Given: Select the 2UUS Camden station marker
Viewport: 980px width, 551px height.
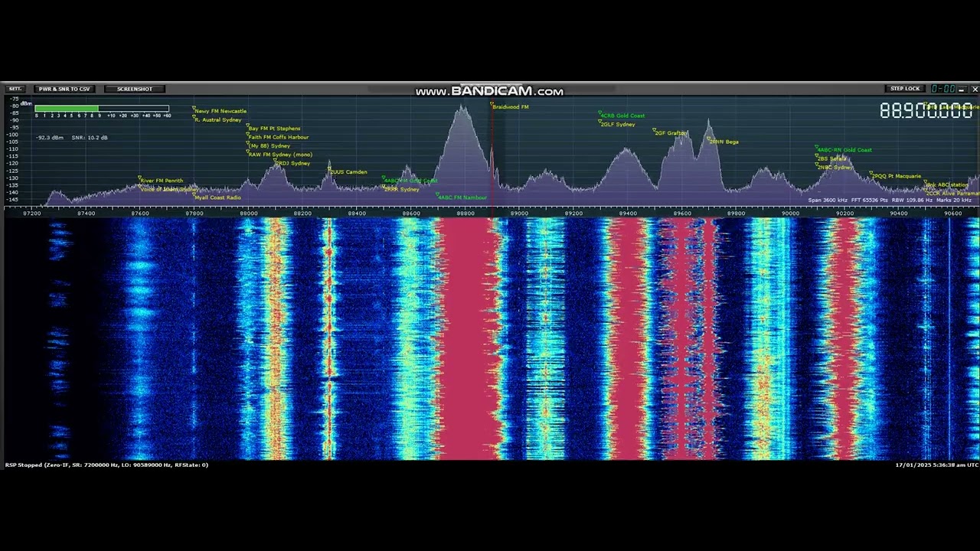Looking at the screenshot, I should coord(349,172).
